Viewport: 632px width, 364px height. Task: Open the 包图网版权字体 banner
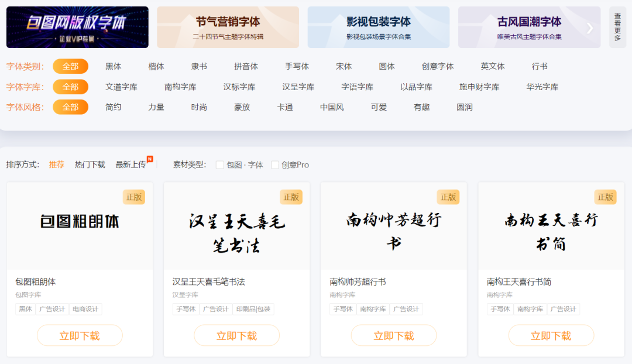coord(77,27)
